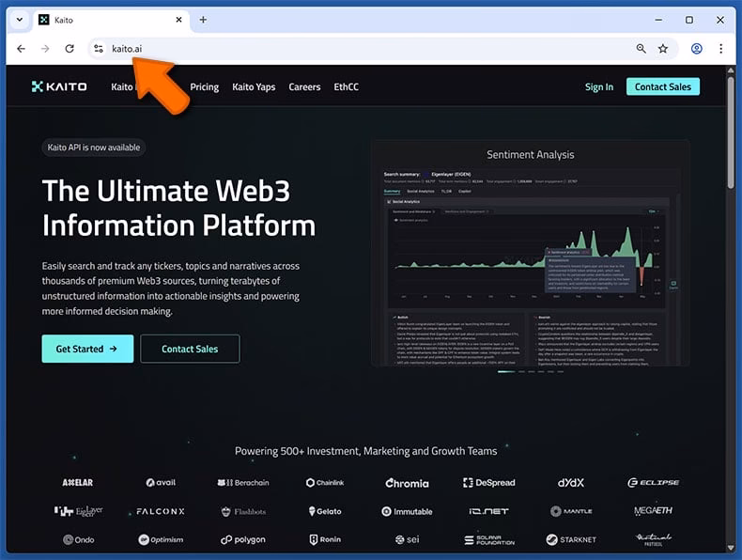Open the Pricing menu item
742x560 pixels.
point(205,87)
